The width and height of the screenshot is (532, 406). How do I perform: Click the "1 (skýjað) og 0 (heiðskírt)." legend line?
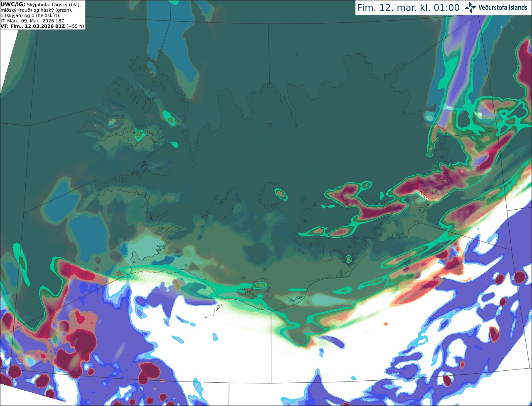click(x=31, y=15)
